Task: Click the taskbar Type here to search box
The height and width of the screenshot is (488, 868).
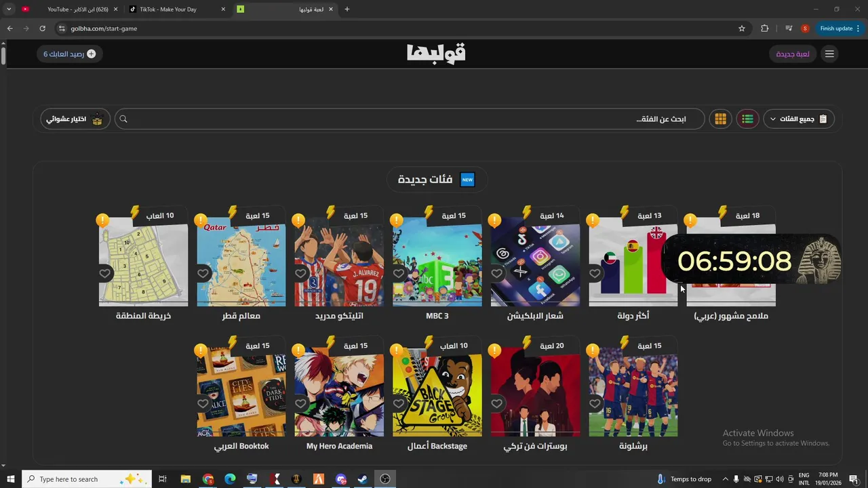Action: 85,479
